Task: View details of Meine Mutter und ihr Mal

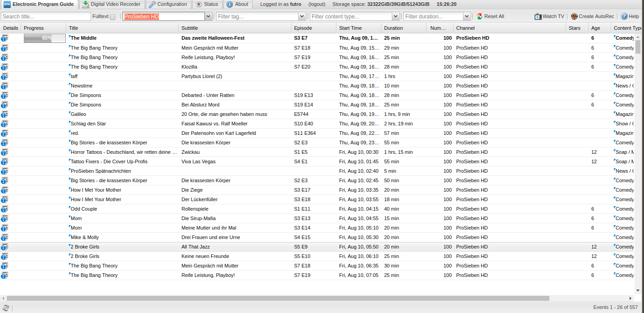Action: (5, 228)
